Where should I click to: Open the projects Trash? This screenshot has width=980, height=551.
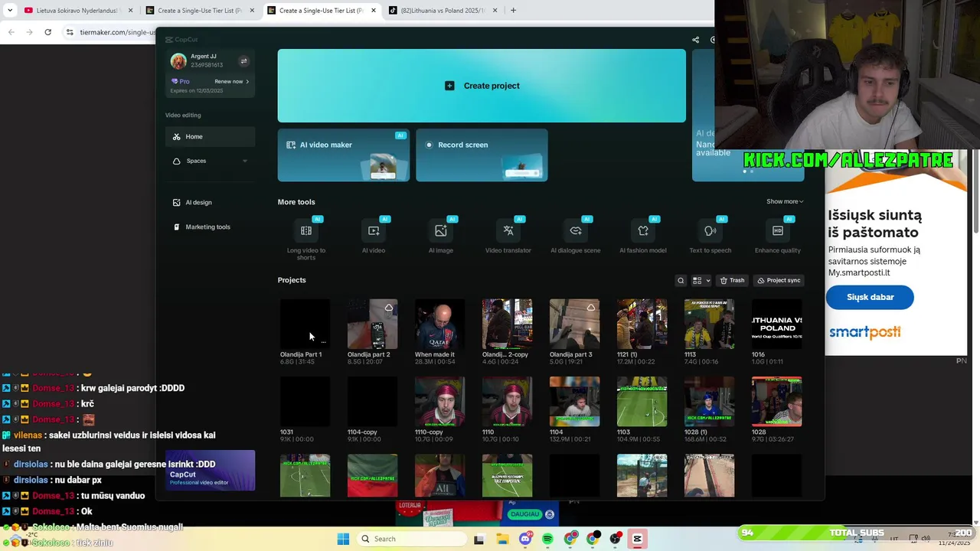point(732,280)
